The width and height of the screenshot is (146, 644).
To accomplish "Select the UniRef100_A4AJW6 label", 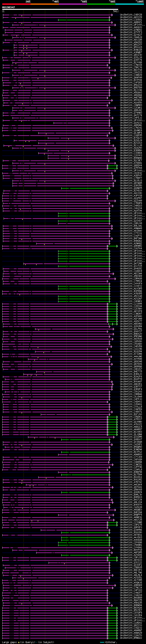I will (x=131, y=356).
